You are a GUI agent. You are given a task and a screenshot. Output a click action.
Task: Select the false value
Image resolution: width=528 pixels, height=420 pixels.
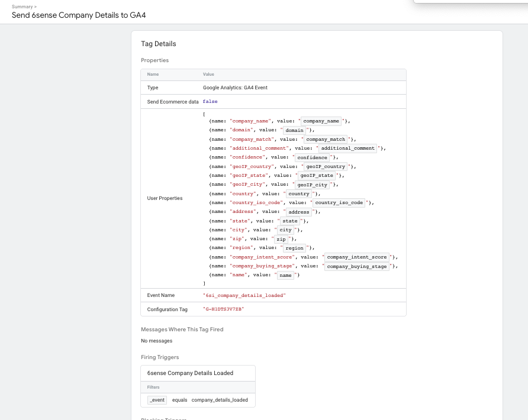(x=210, y=102)
